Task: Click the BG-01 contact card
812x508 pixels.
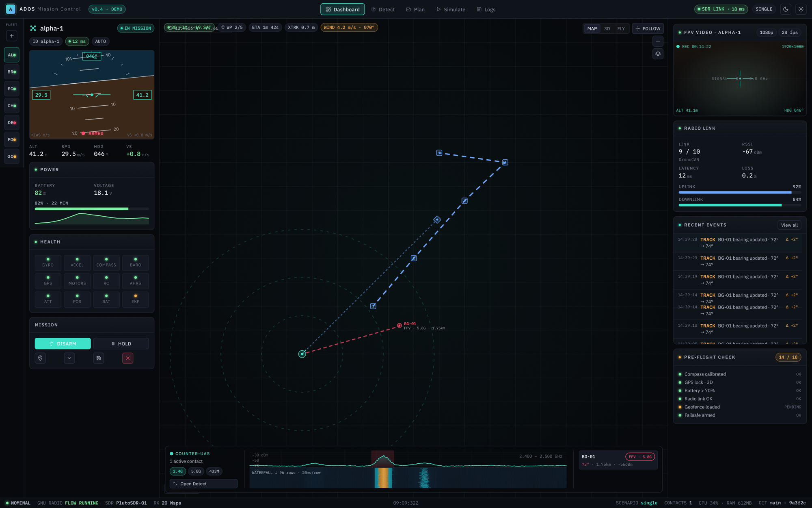Action: pos(618,460)
